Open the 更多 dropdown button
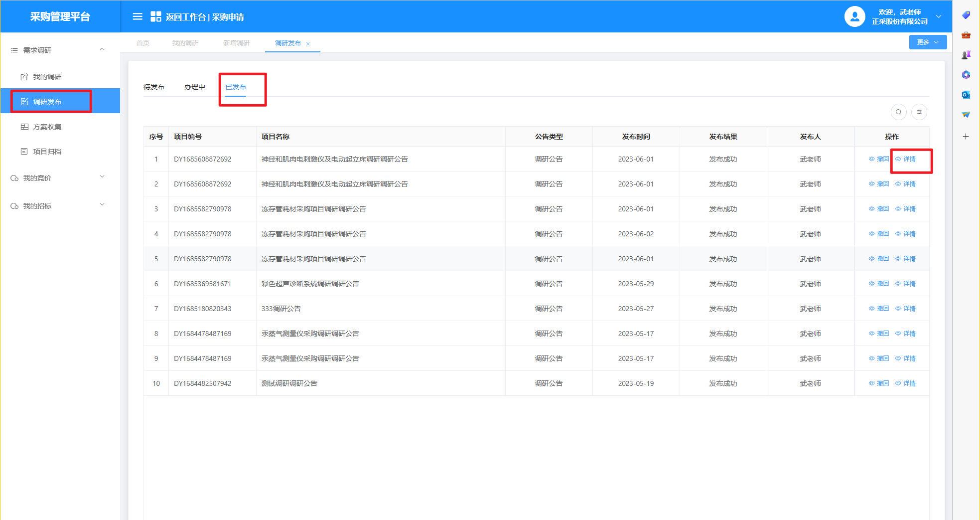Image resolution: width=980 pixels, height=520 pixels. click(x=927, y=42)
